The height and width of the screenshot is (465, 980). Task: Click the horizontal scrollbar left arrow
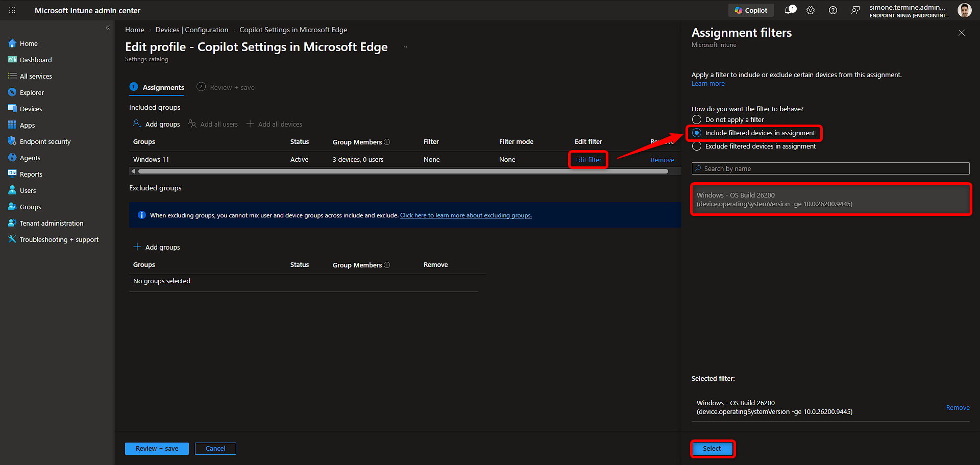click(133, 172)
